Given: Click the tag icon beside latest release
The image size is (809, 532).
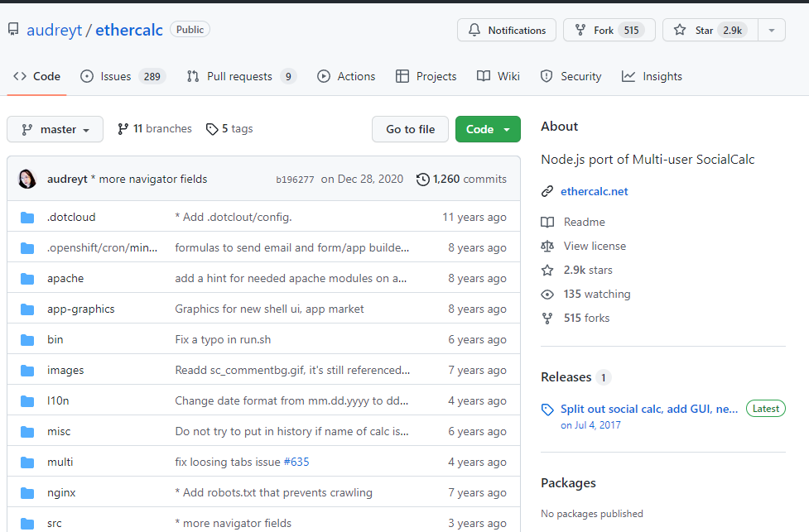Looking at the screenshot, I should click(547, 410).
